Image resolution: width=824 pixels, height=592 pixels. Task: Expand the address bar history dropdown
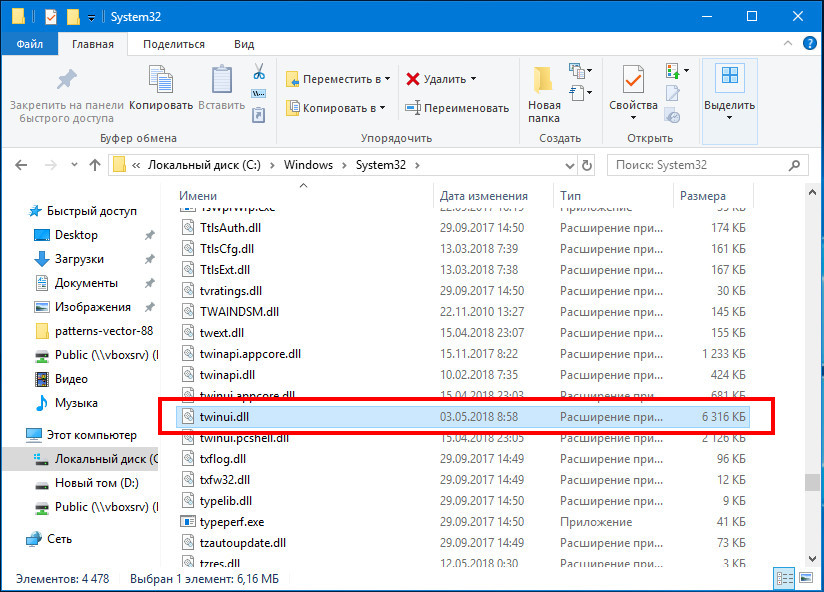(x=569, y=166)
